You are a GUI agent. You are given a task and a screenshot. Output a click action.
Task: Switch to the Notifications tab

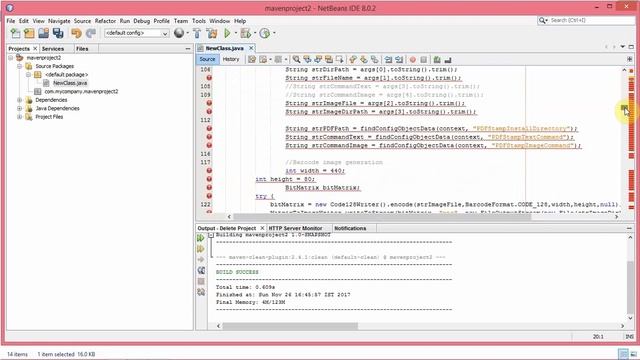pyautogui.click(x=350, y=228)
